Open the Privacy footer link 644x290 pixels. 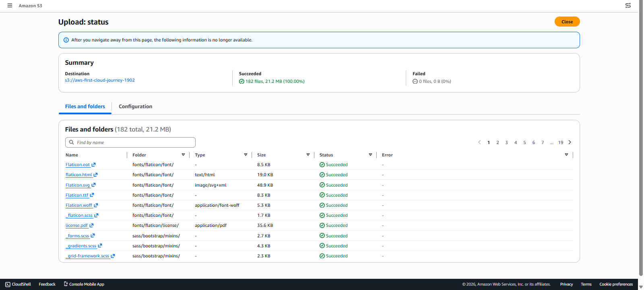point(566,284)
